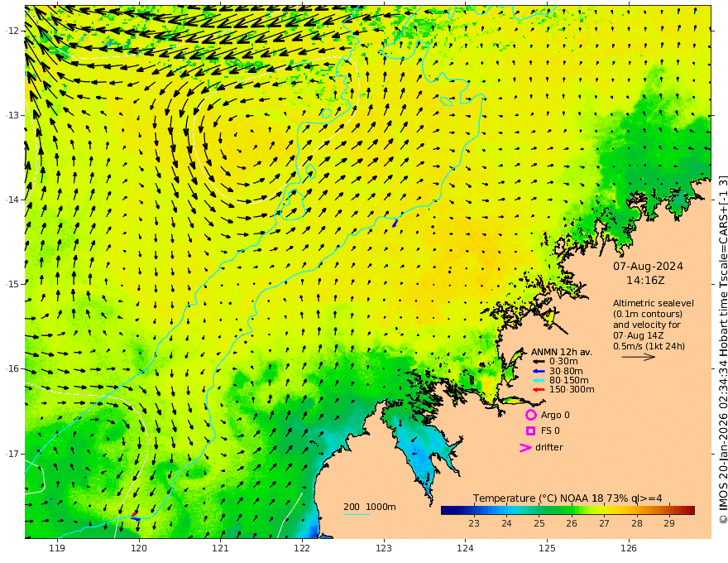Click the '80-150m' depth label

point(569,381)
